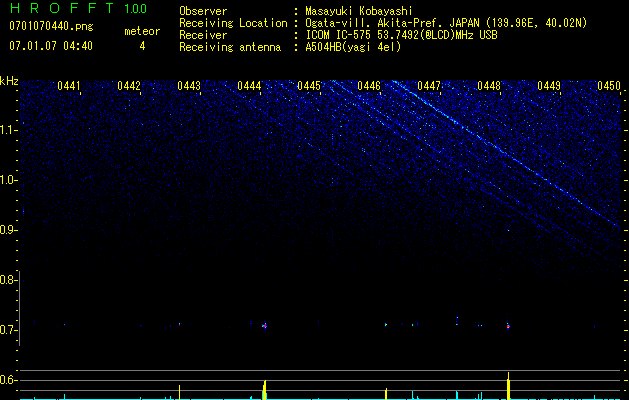
Task: Click the 0.8 kHz axis label
Action: 8,280
